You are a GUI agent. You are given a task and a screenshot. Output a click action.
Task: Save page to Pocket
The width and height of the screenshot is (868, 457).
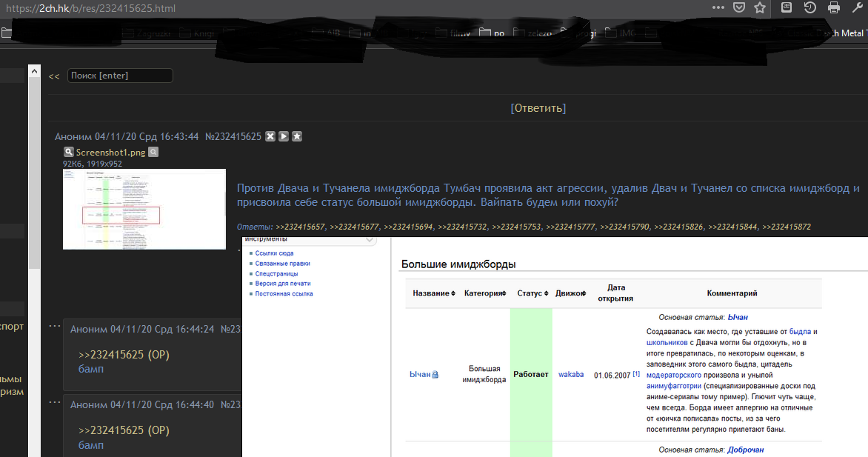coord(739,8)
